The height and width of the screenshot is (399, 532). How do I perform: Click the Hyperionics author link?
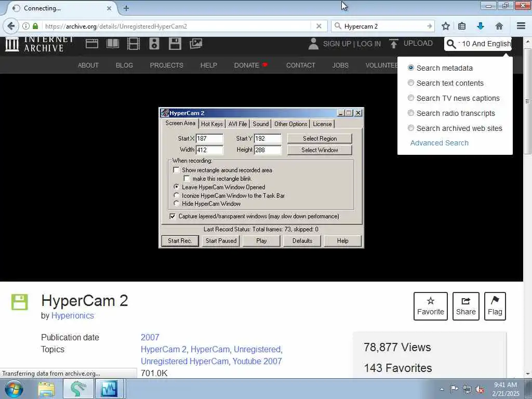[73, 315]
